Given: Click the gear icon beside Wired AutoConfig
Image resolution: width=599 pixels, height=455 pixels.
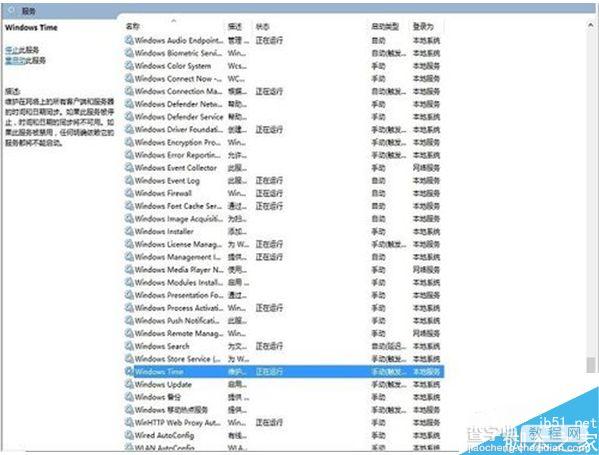Looking at the screenshot, I should click(129, 435).
